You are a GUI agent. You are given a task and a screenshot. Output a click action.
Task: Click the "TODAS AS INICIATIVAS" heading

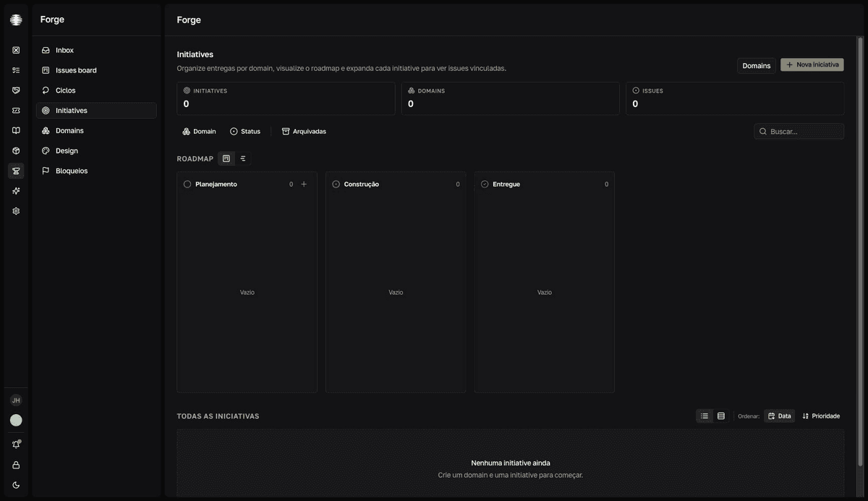pyautogui.click(x=218, y=416)
